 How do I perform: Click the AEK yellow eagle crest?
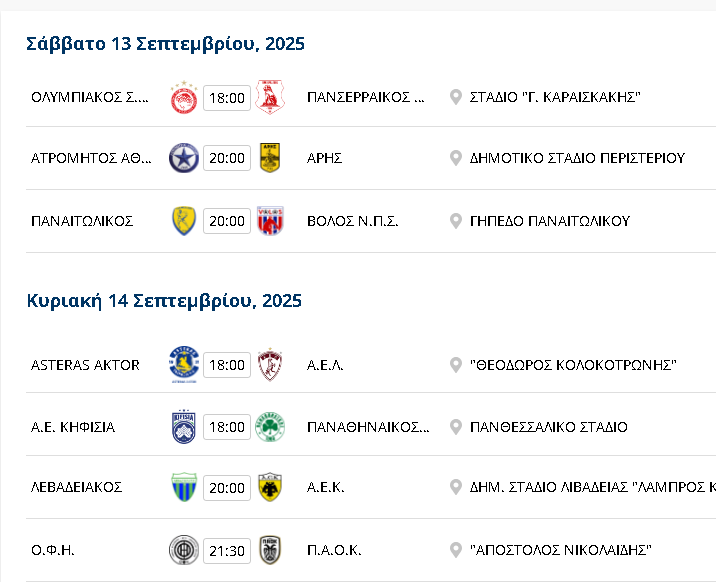click(270, 487)
